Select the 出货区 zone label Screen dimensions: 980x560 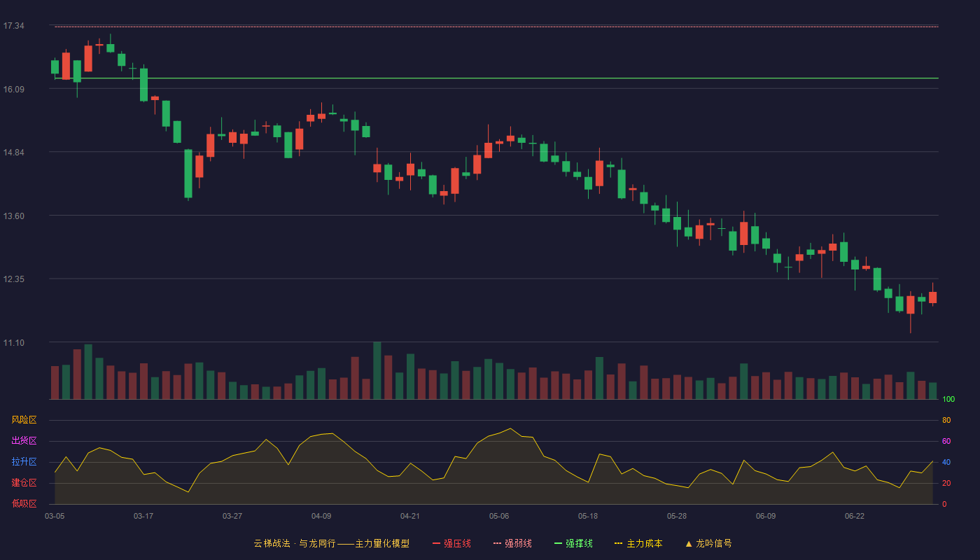coord(24,441)
